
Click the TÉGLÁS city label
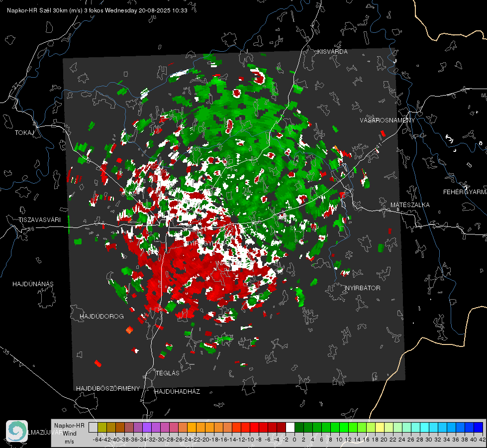pos(168,373)
